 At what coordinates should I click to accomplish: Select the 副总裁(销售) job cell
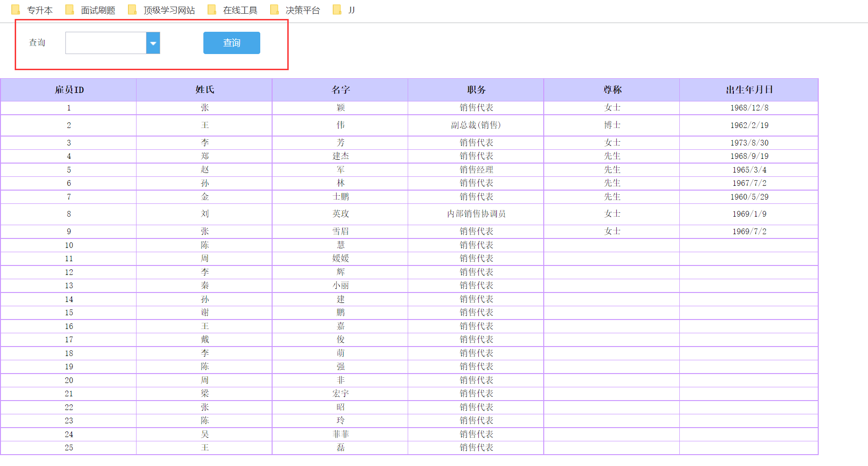pyautogui.click(x=476, y=125)
